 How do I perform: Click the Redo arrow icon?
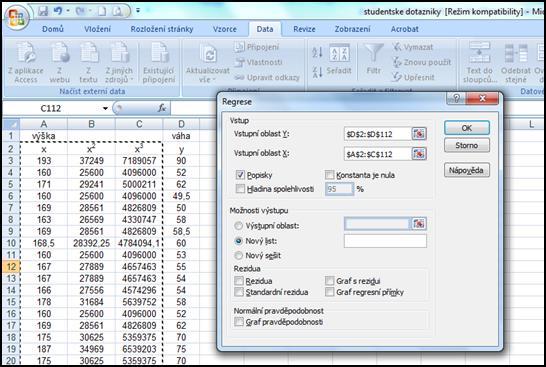point(80,11)
